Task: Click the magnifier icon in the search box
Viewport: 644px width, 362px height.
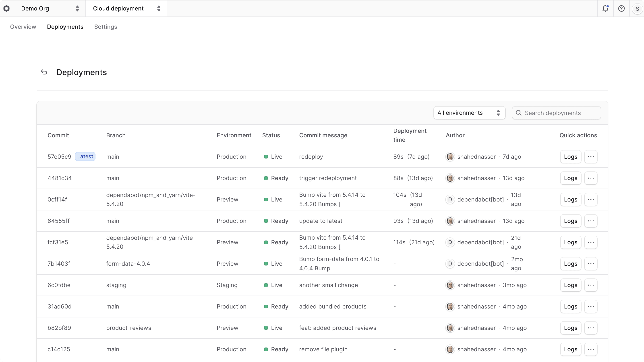Action: (518, 113)
